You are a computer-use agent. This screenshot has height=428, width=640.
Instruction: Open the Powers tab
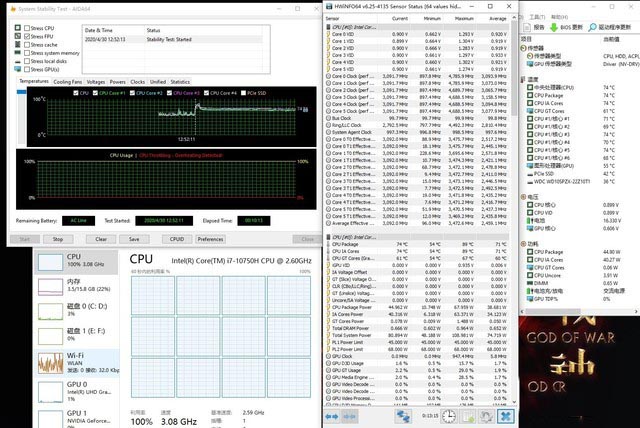(x=118, y=82)
